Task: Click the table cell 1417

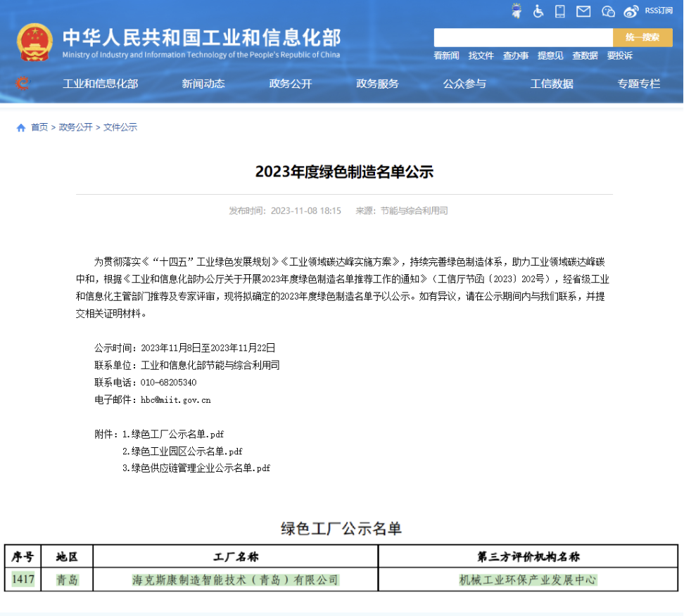Action: coord(23,579)
